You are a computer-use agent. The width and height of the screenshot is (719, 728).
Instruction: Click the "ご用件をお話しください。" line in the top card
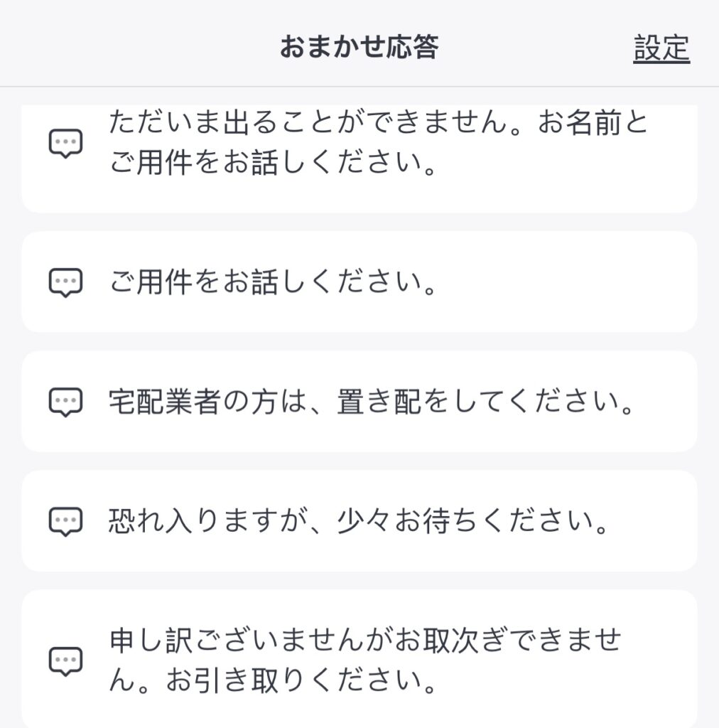(273, 164)
